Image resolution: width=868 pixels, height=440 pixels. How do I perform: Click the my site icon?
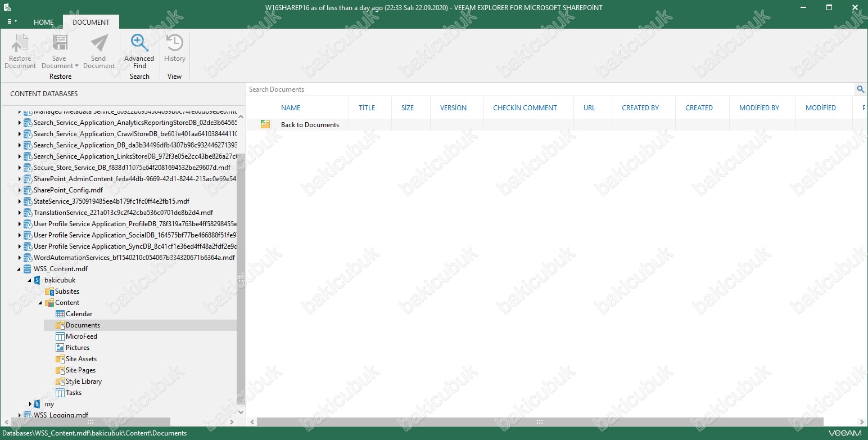[38, 404]
